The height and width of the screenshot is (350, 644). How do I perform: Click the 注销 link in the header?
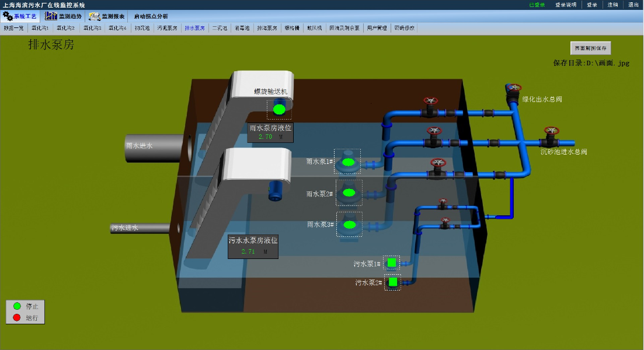(612, 5)
